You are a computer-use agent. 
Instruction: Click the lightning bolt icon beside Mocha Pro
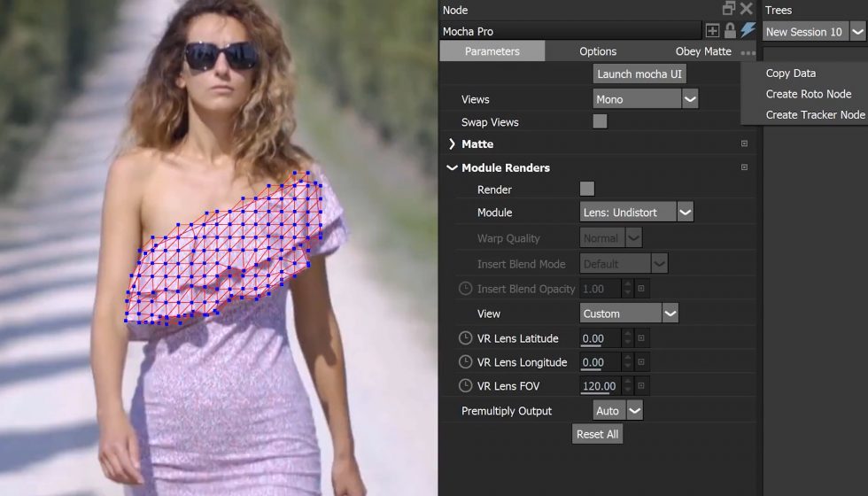[748, 31]
